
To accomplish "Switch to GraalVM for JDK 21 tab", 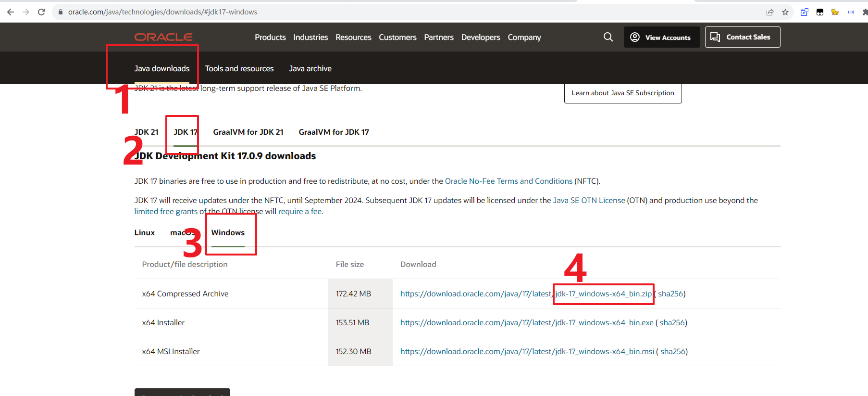I will (x=248, y=132).
